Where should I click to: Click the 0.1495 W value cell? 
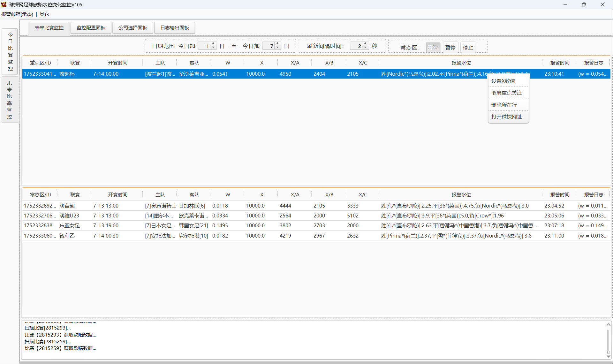[x=220, y=226]
